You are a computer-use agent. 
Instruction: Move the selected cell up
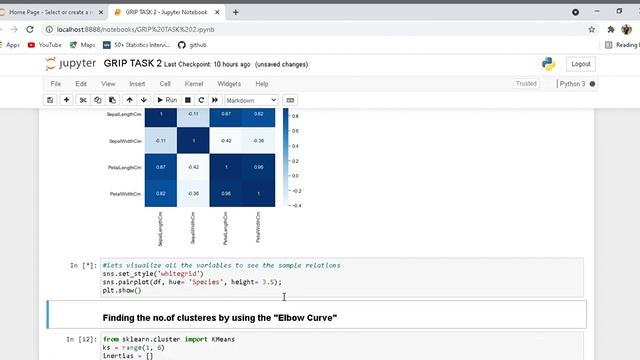(129, 100)
